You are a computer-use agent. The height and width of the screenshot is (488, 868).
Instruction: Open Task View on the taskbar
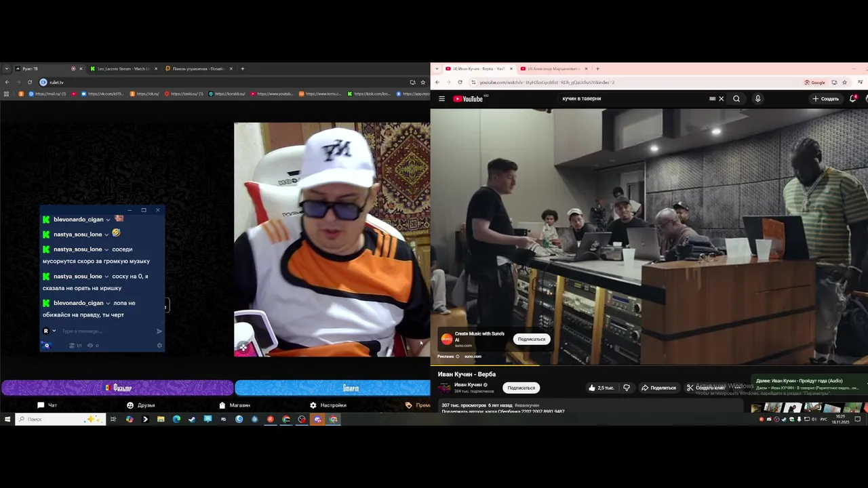[113, 420]
